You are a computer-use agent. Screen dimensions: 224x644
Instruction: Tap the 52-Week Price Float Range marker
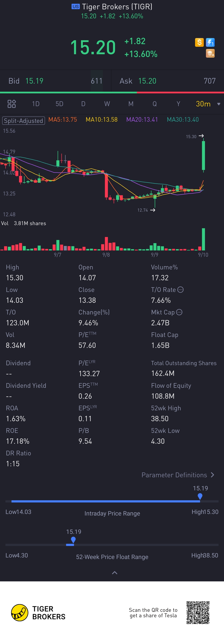click(x=73, y=540)
